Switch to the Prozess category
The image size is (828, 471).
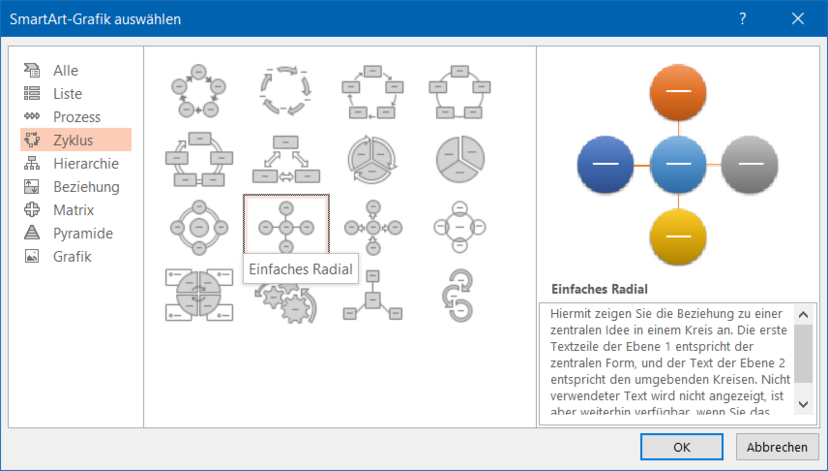(x=77, y=117)
